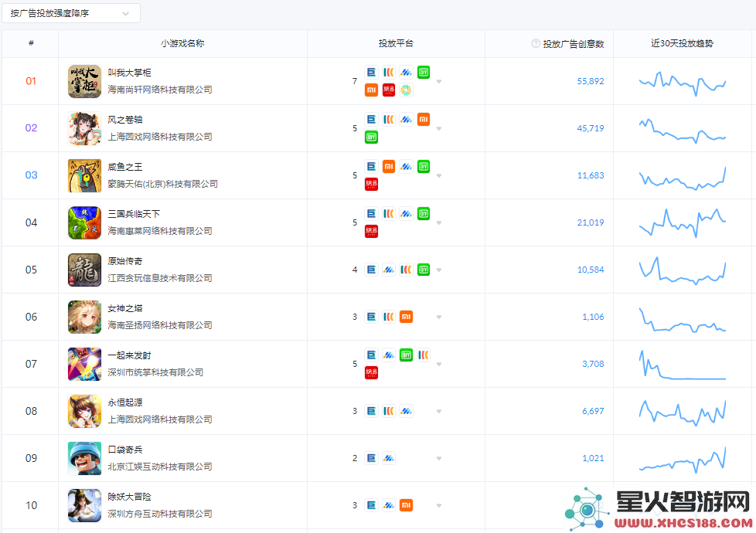Click the ad creative count 3,708
The width and height of the screenshot is (756, 533).
click(593, 364)
